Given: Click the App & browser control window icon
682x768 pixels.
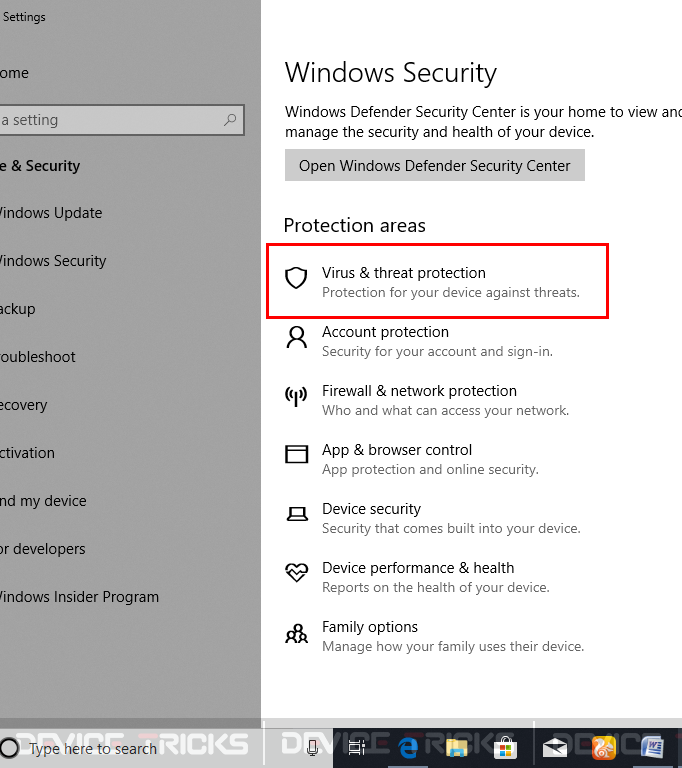Looking at the screenshot, I should 296,455.
